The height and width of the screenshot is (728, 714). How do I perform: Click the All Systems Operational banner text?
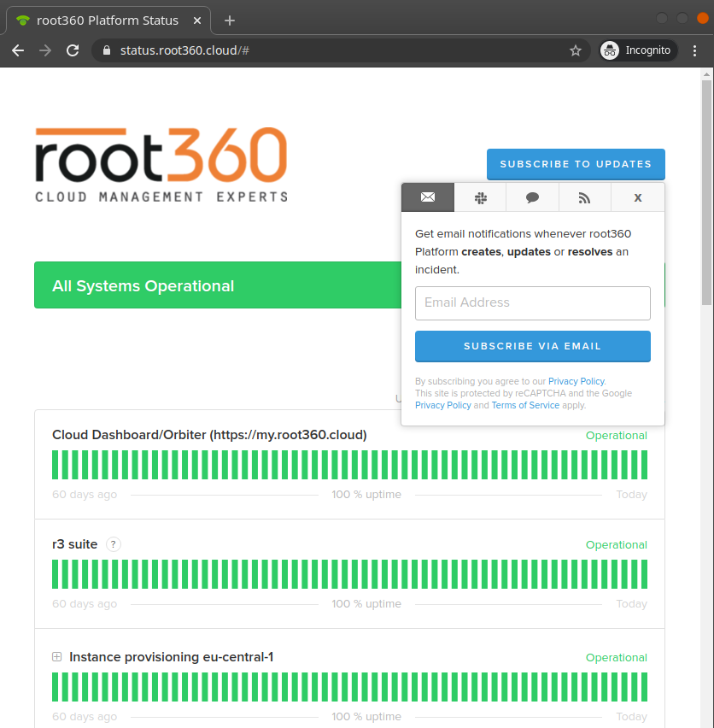point(143,286)
